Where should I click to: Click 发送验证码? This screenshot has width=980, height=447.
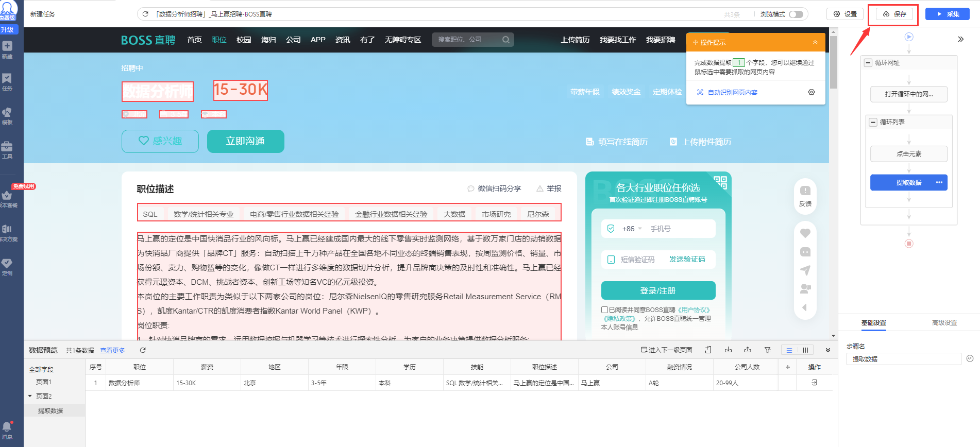point(687,259)
